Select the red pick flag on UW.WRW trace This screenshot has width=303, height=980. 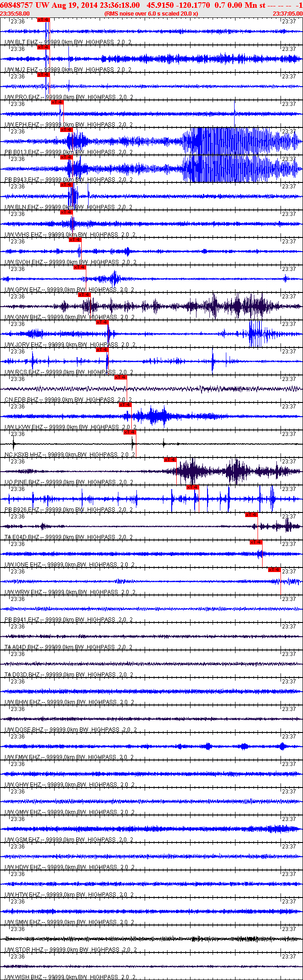(275, 570)
